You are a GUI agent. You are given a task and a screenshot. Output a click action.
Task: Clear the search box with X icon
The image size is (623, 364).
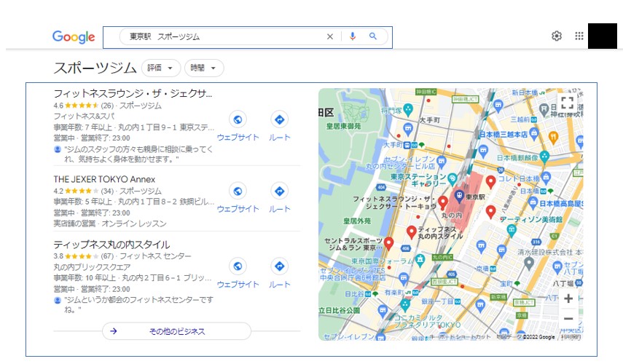(330, 36)
